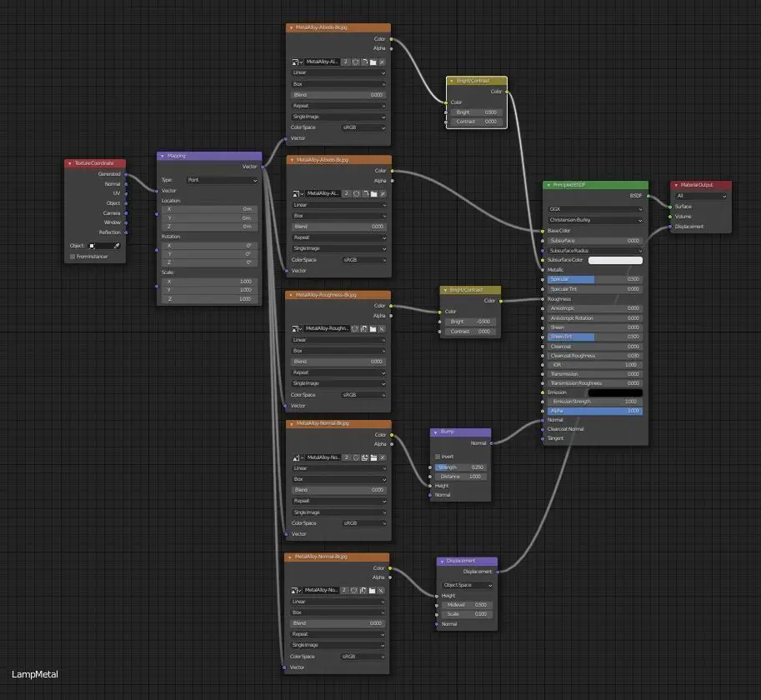Click Sheen Tint slider in Principled BSDF
This screenshot has width=761, height=700.
tap(595, 337)
